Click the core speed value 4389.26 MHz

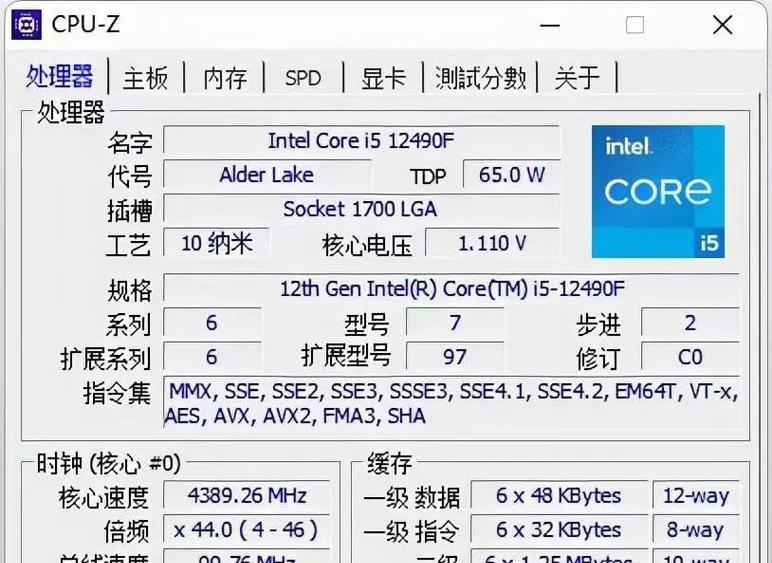tap(247, 495)
